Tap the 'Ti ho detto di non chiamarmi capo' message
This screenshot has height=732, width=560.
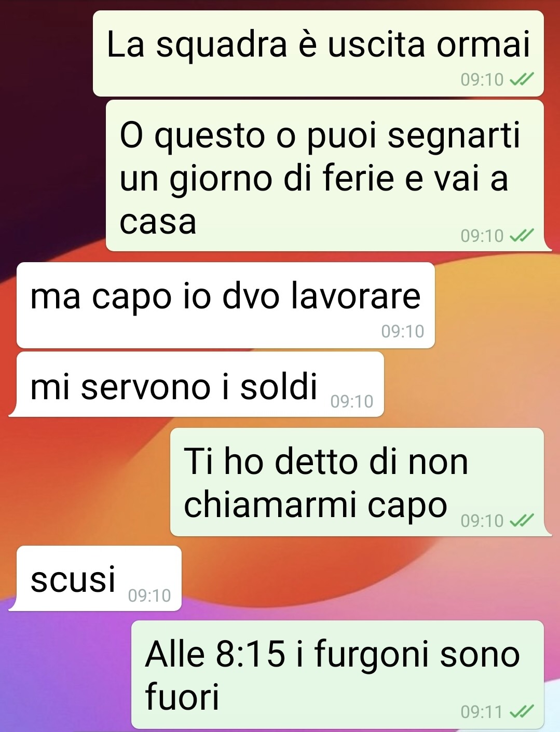357,482
